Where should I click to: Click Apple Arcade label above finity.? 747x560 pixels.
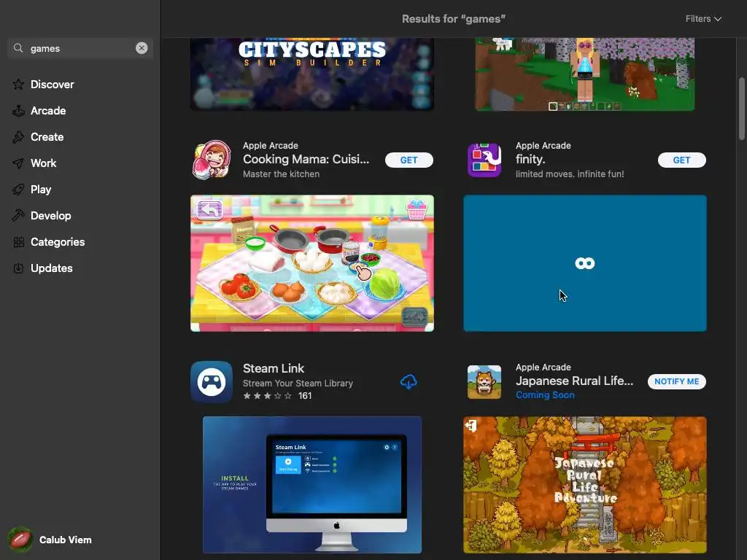[543, 145]
